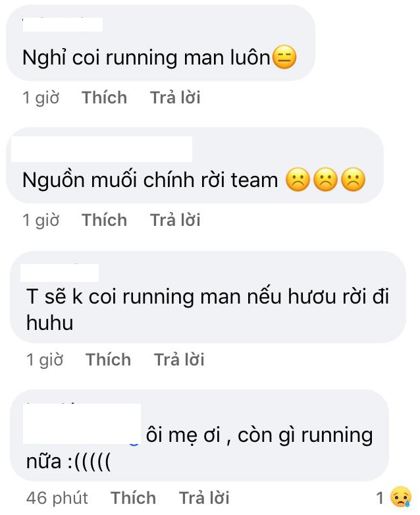Select the 'Nguồn muối chính rời team' comment bubble
Screen dimensions: 420x515
[x=195, y=165]
